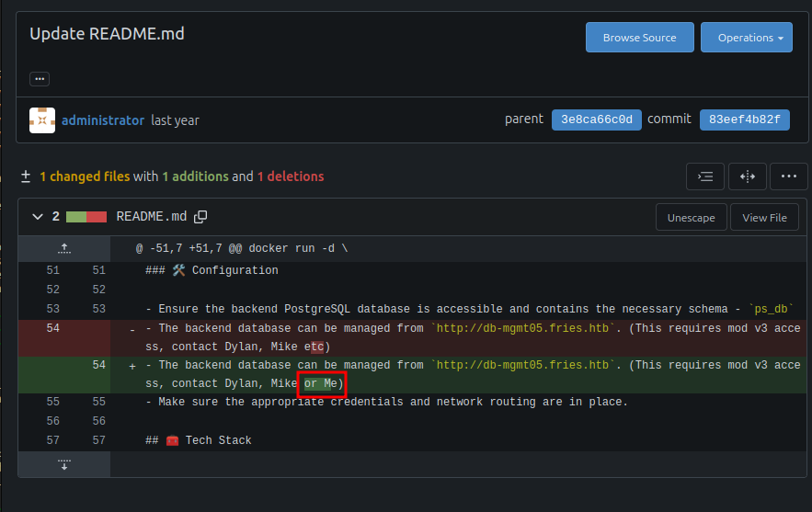Click the administrator avatar image

(x=42, y=120)
